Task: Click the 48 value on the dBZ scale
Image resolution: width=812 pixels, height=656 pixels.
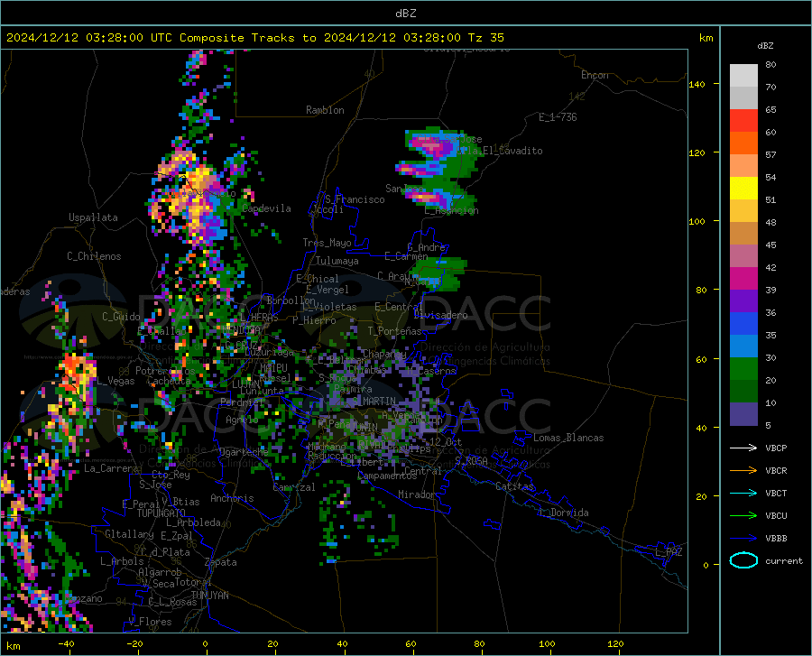Action: (x=770, y=222)
